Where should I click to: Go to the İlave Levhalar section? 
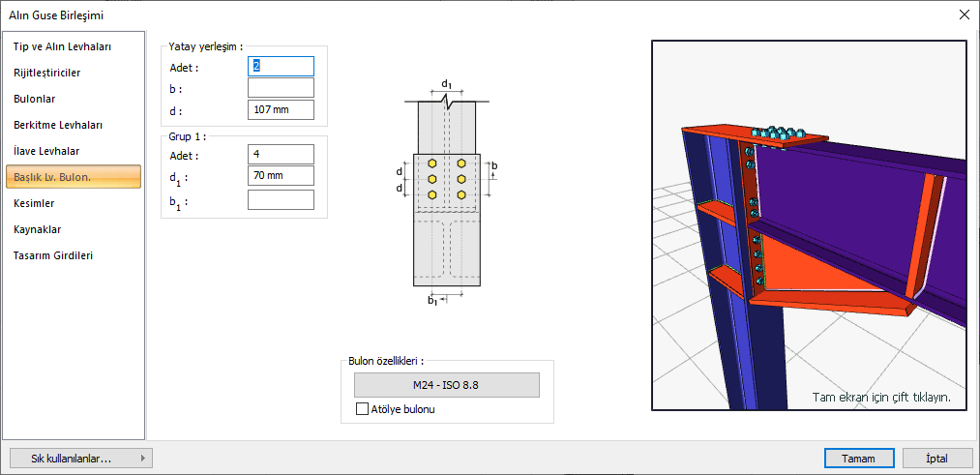click(46, 151)
